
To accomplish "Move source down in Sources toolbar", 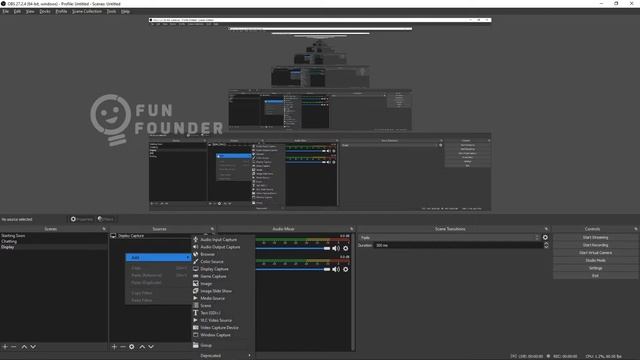I will [x=151, y=347].
